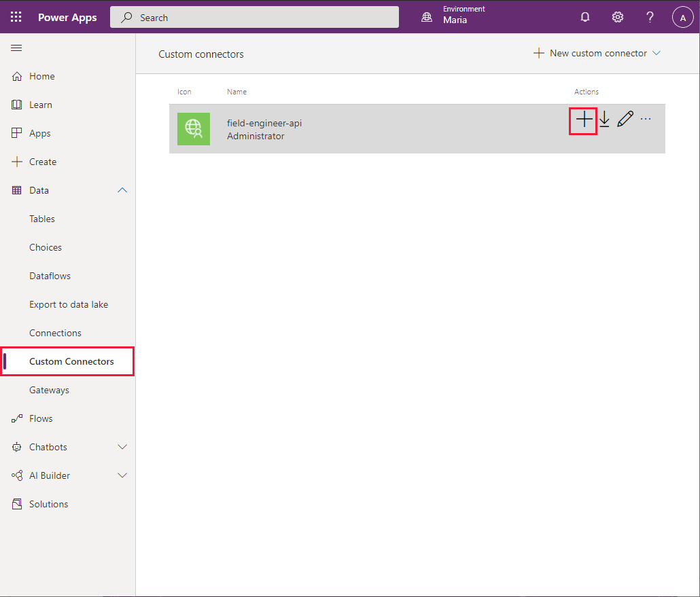
Task: Click the Learn book icon
Action: pyautogui.click(x=17, y=105)
